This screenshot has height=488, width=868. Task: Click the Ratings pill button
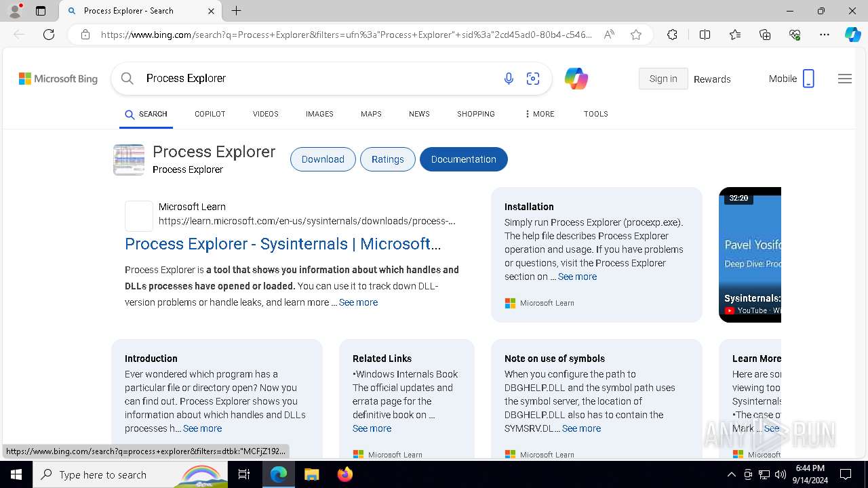[x=388, y=159]
